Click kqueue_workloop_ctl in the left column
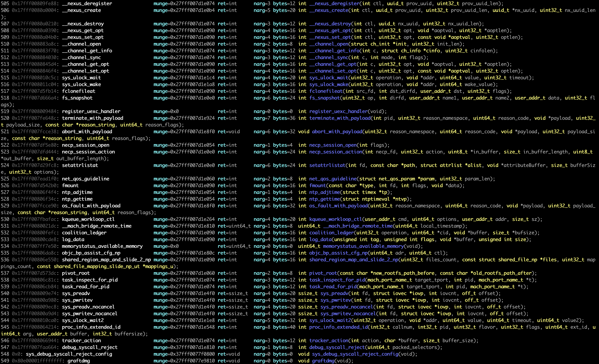Viewport: 599px width, 364px height. pyautogui.click(x=88, y=219)
